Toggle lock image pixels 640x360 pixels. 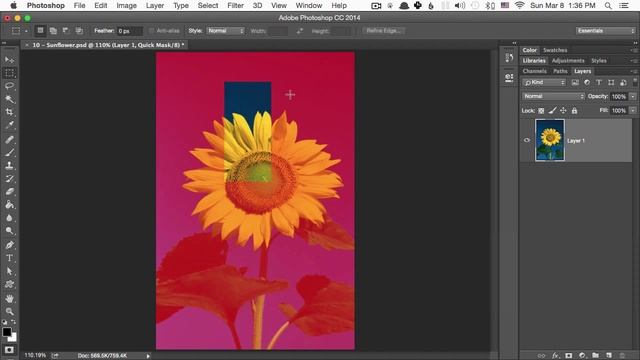point(552,111)
